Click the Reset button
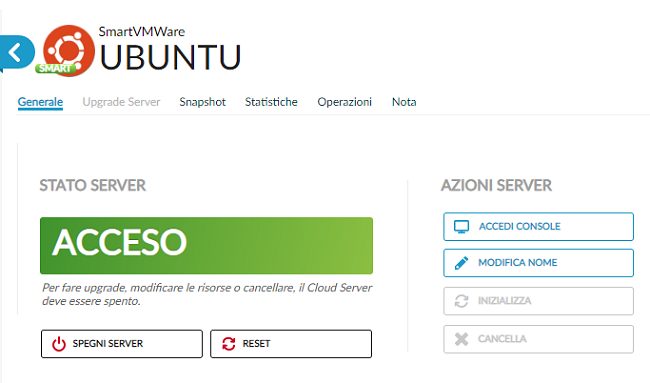The image size is (650, 383). pyautogui.click(x=291, y=344)
